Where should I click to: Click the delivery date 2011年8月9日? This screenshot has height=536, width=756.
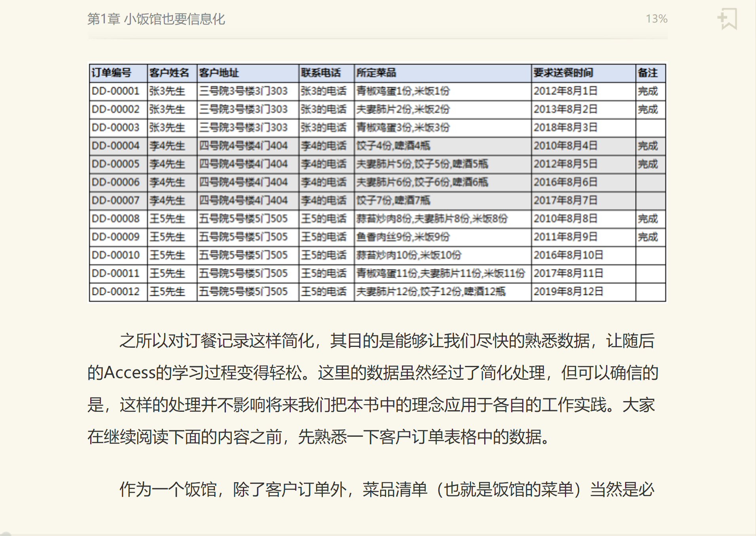pyautogui.click(x=565, y=237)
